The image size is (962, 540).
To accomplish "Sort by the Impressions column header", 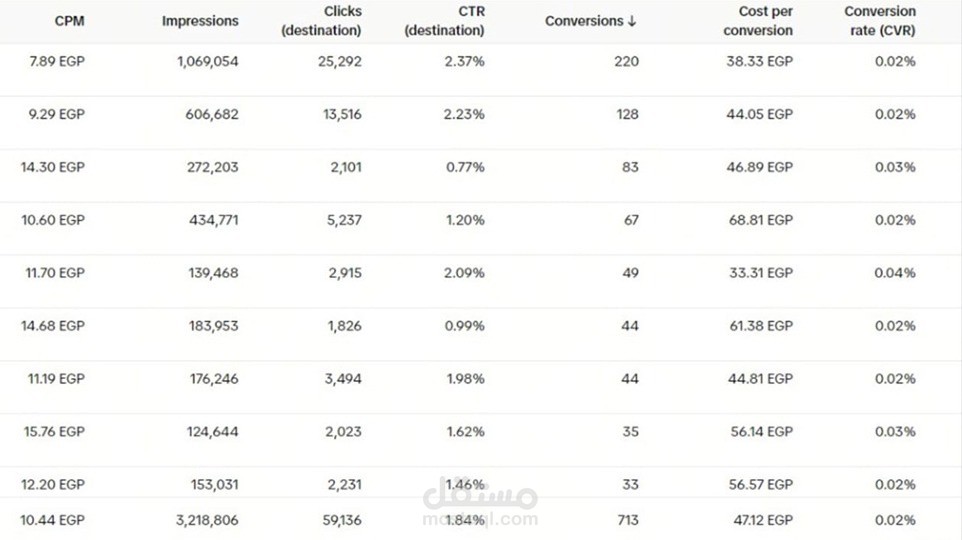I will point(200,21).
